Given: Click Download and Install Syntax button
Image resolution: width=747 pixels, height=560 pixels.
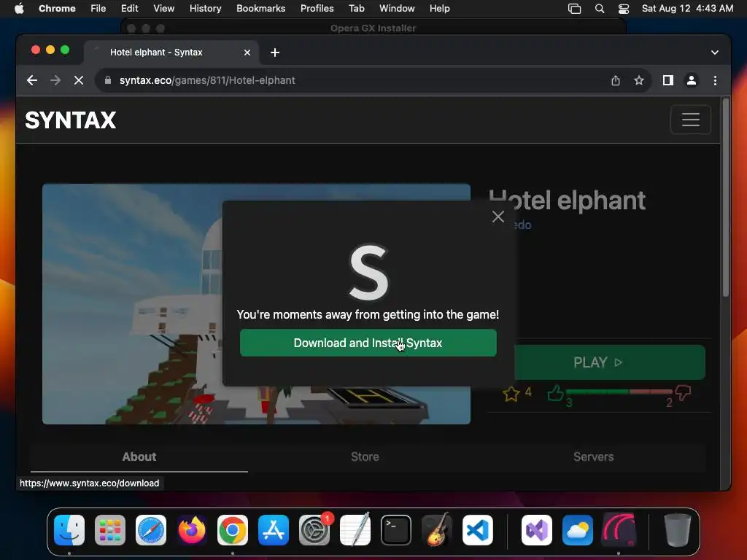Looking at the screenshot, I should [x=368, y=343].
